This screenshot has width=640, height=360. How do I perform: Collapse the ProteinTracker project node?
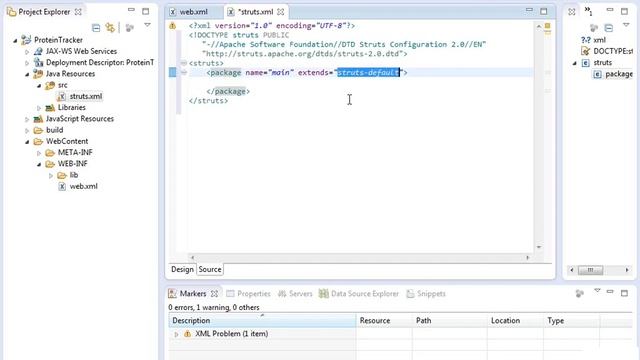tap(15, 40)
